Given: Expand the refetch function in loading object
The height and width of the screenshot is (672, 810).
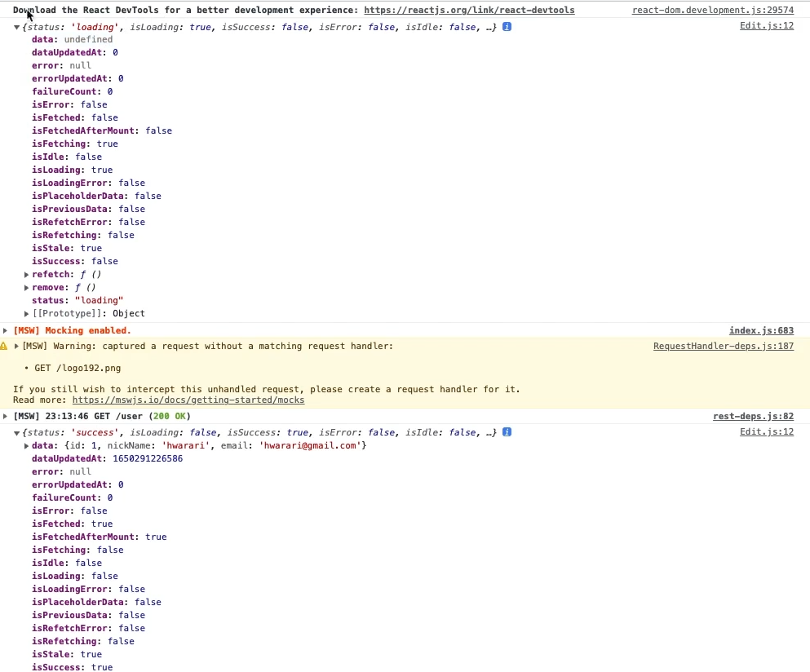Looking at the screenshot, I should coord(26,274).
